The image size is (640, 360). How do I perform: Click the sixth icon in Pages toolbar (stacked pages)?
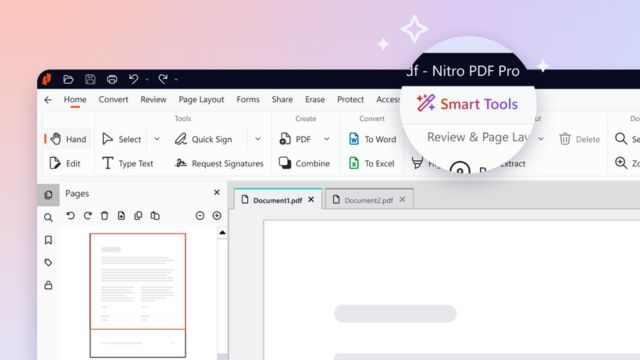pos(155,216)
